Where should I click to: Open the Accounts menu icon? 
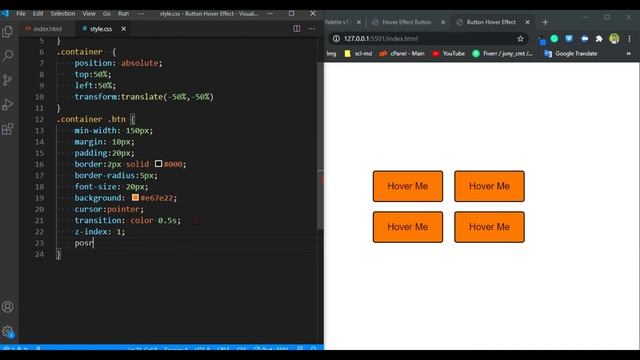(7, 307)
